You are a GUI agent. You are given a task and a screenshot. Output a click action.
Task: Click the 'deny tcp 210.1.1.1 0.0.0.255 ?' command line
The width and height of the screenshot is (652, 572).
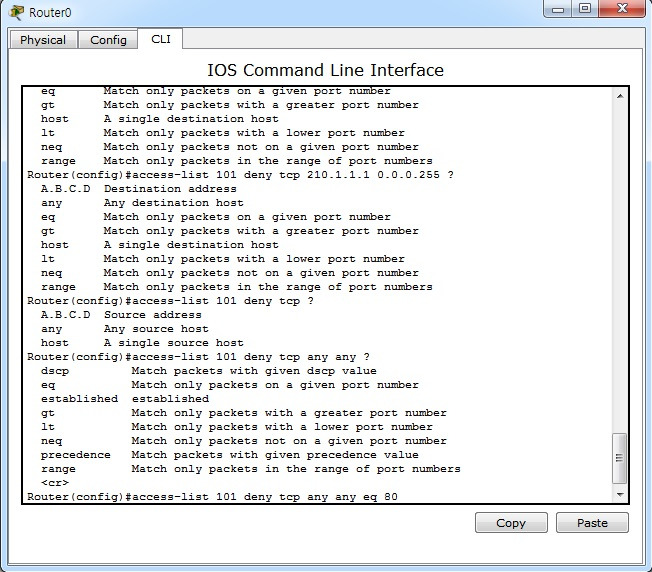[240, 175]
